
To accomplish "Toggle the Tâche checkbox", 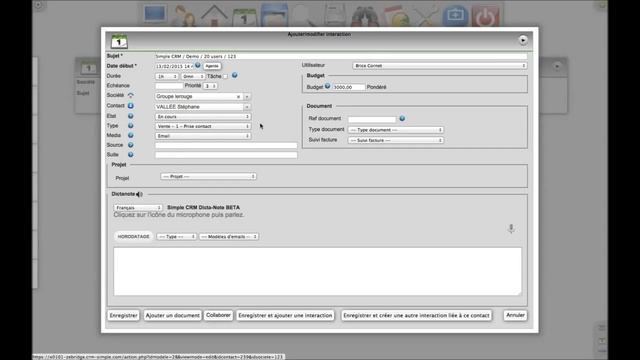I will tap(226, 76).
